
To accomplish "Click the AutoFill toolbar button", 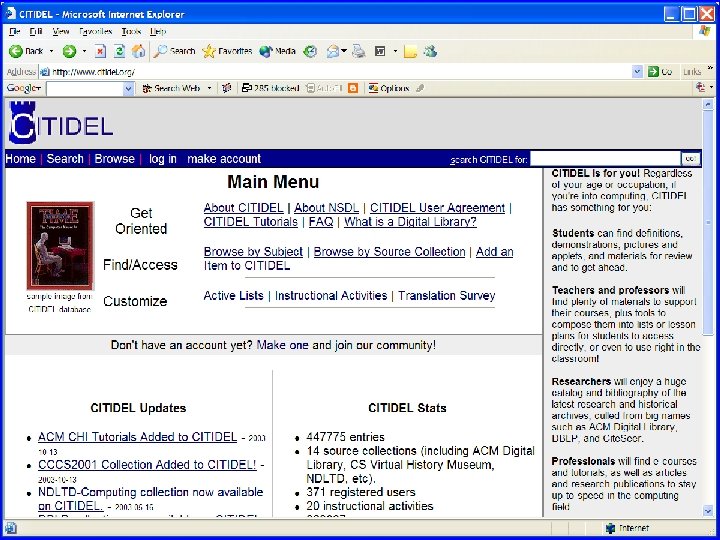I will [x=325, y=88].
